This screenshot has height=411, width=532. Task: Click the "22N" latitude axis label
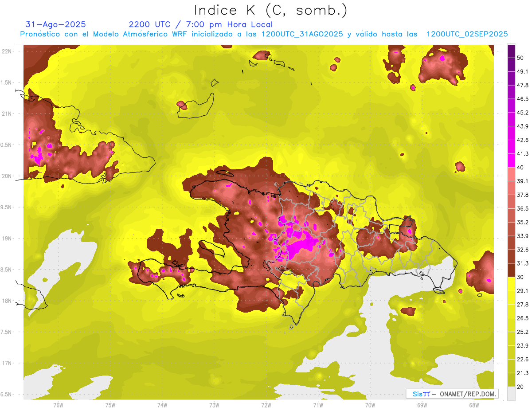[6, 51]
